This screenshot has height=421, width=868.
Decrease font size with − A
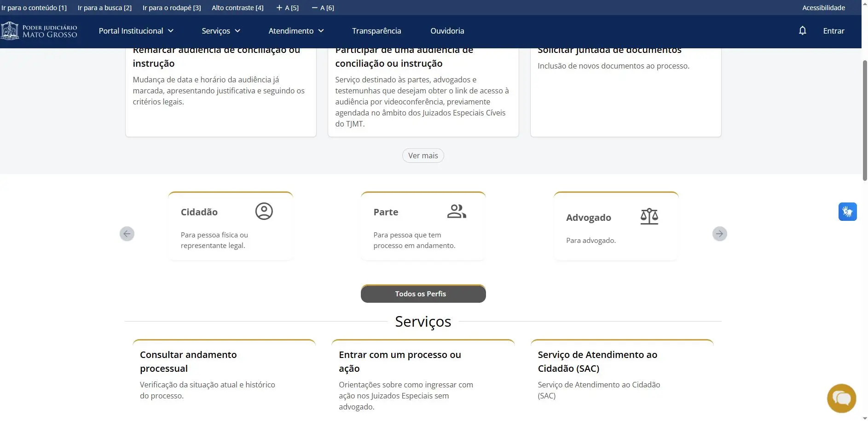323,8
